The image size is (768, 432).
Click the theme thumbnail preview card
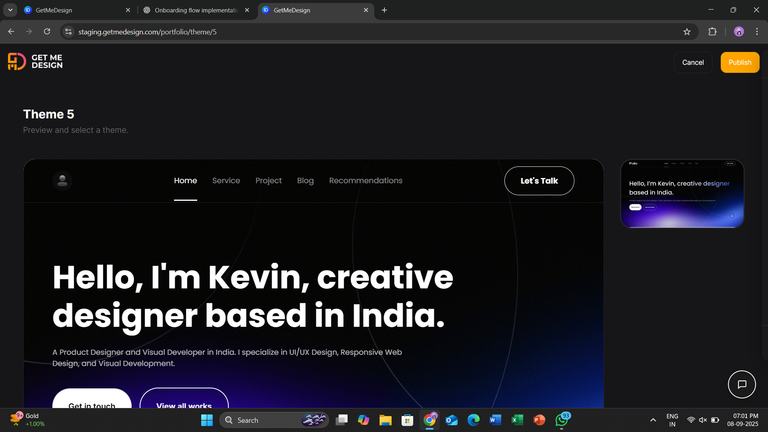(x=682, y=193)
